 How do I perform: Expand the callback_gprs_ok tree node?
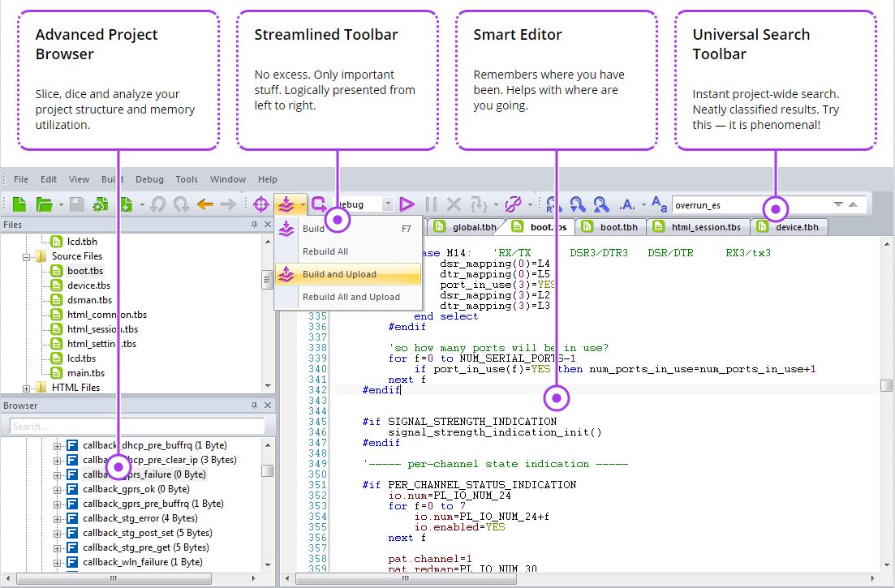click(x=58, y=489)
